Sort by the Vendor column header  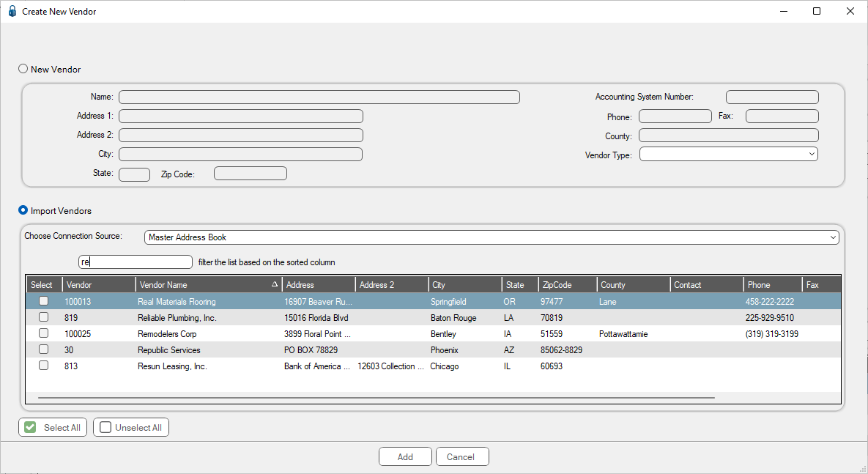click(99, 285)
